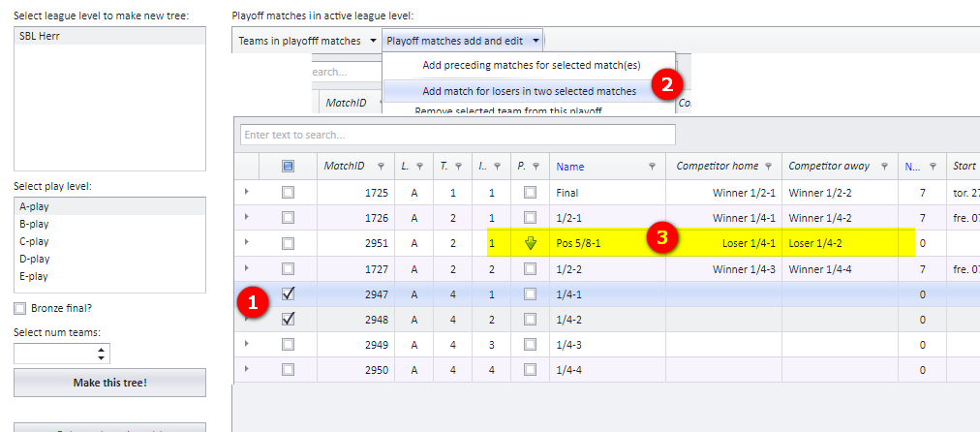Check selection box for match 1727

(289, 269)
